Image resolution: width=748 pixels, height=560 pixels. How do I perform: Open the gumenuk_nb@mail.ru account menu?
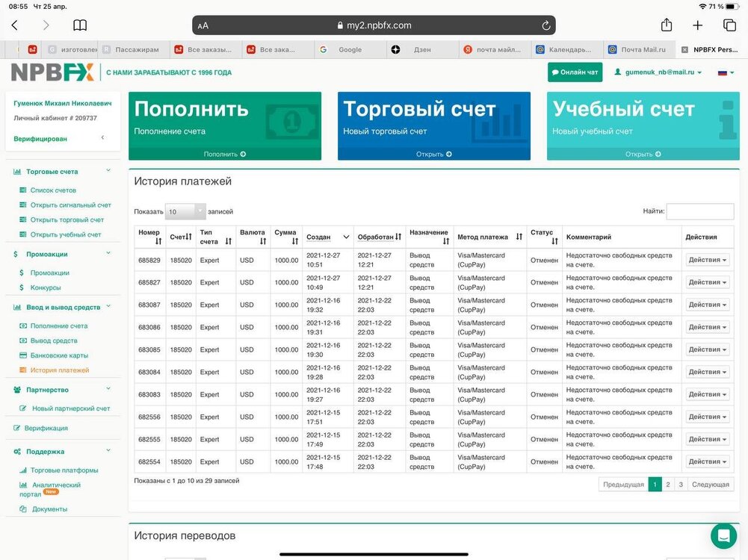[x=658, y=72]
